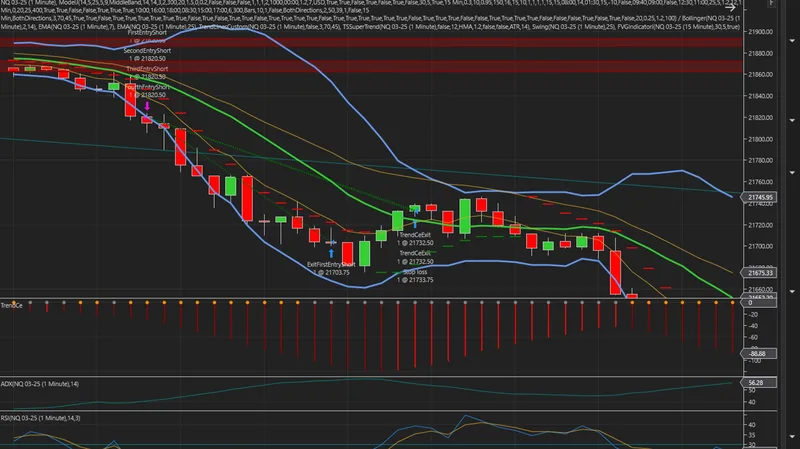Select the TrendCe indicator panel label
The image size is (800, 449).
pos(12,305)
